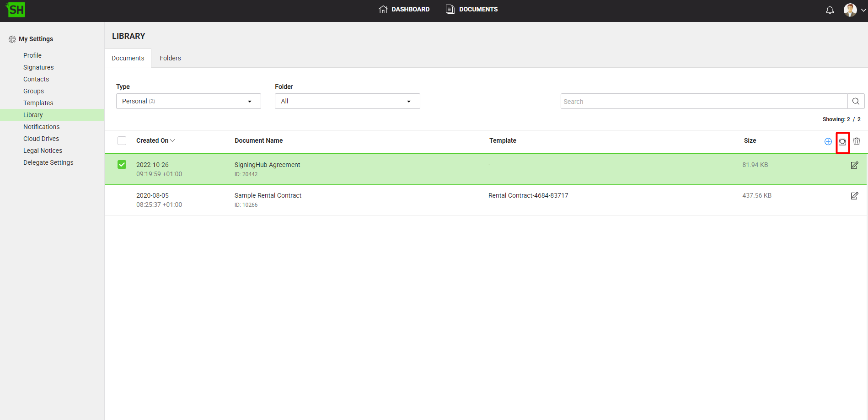868x420 pixels.
Task: Check the select-all header checkbox
Action: (x=122, y=141)
